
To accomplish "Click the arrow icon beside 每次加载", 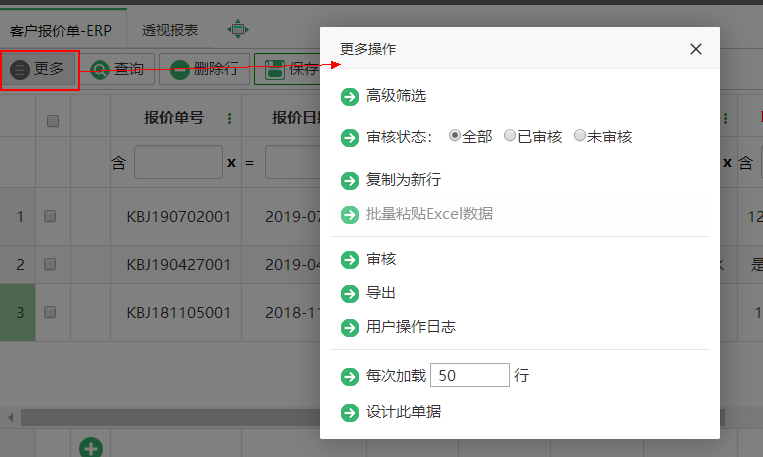I will pyautogui.click(x=349, y=376).
